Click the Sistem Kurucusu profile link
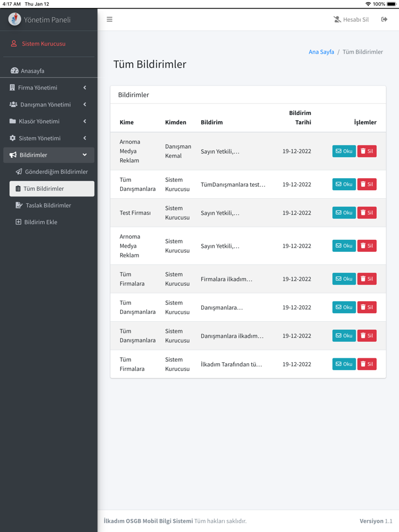This screenshot has height=532, width=399. click(x=43, y=43)
